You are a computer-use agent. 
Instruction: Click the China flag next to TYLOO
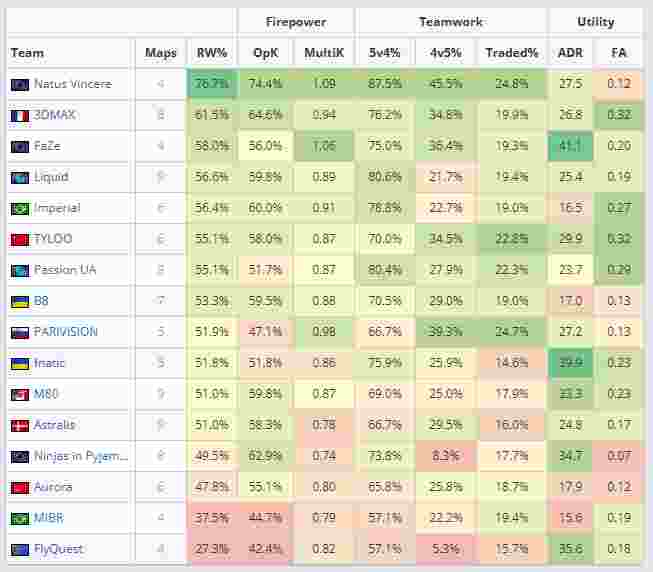click(x=19, y=239)
